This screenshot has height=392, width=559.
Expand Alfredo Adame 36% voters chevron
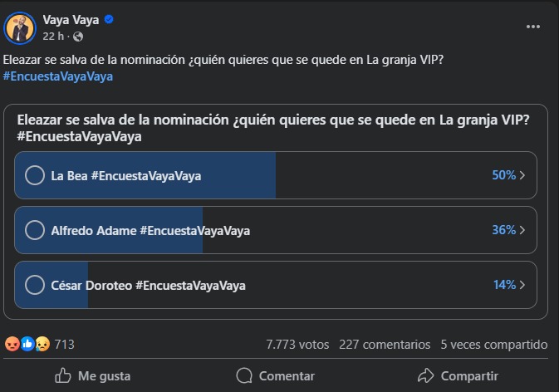[x=522, y=230]
